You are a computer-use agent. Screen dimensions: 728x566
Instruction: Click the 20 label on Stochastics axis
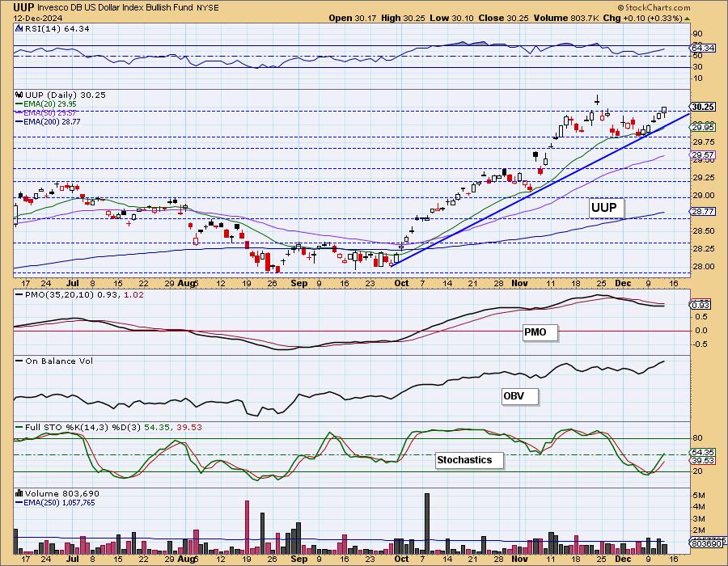pyautogui.click(x=698, y=471)
